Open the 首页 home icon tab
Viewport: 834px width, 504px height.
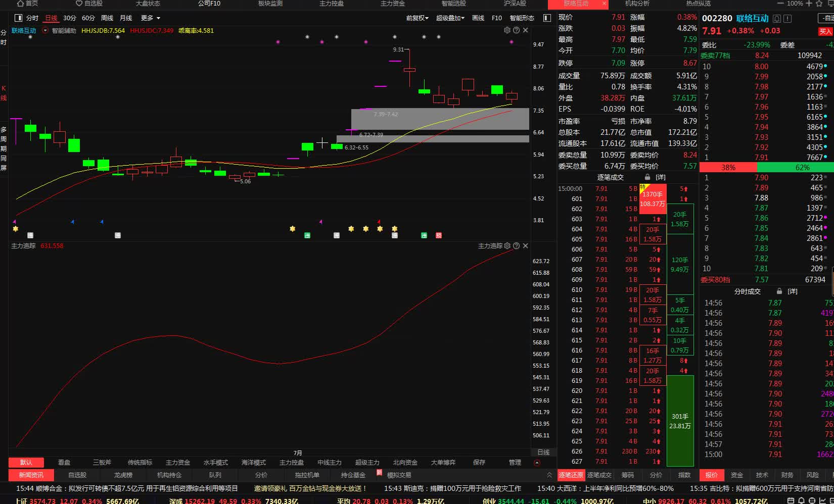pyautogui.click(x=27, y=4)
